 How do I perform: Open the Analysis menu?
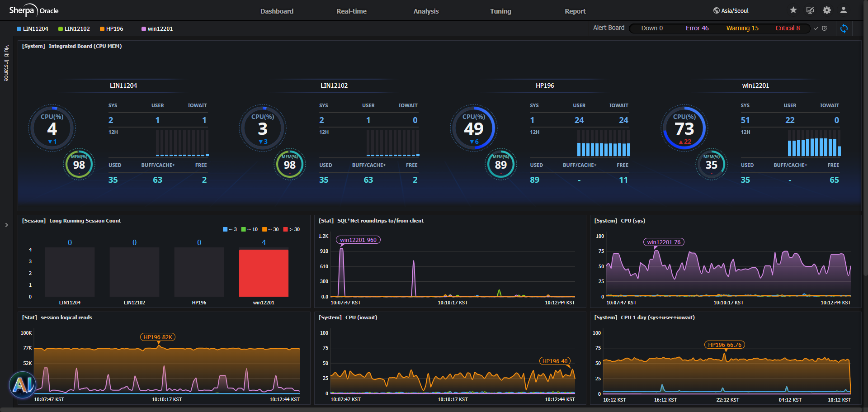(x=426, y=11)
